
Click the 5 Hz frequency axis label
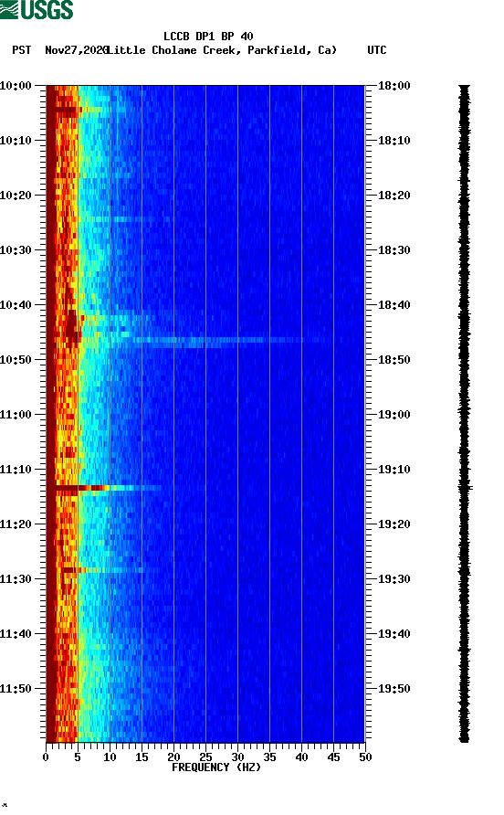tap(78, 757)
